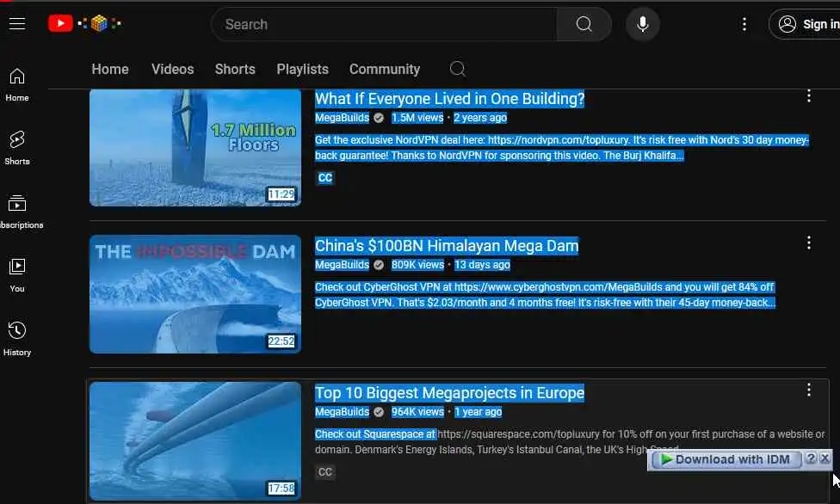Click MegaBuilds channel under Mega Dam video

342,265
